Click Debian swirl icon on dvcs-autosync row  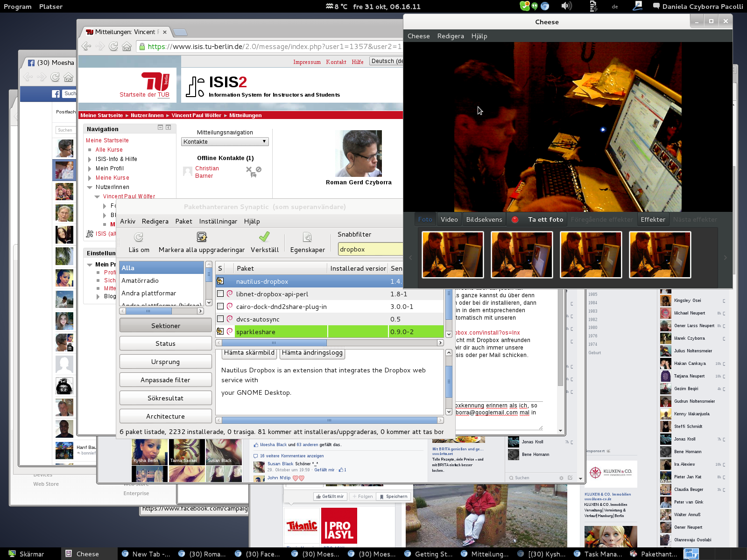click(230, 319)
